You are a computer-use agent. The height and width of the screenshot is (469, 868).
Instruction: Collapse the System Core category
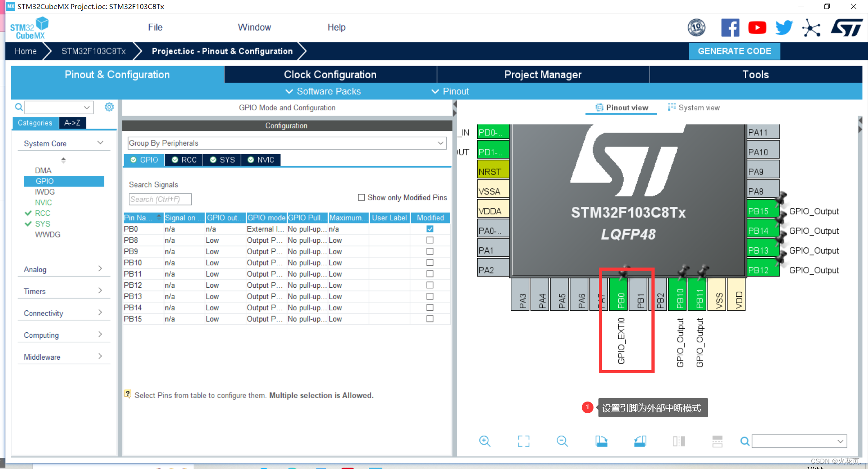click(x=64, y=143)
